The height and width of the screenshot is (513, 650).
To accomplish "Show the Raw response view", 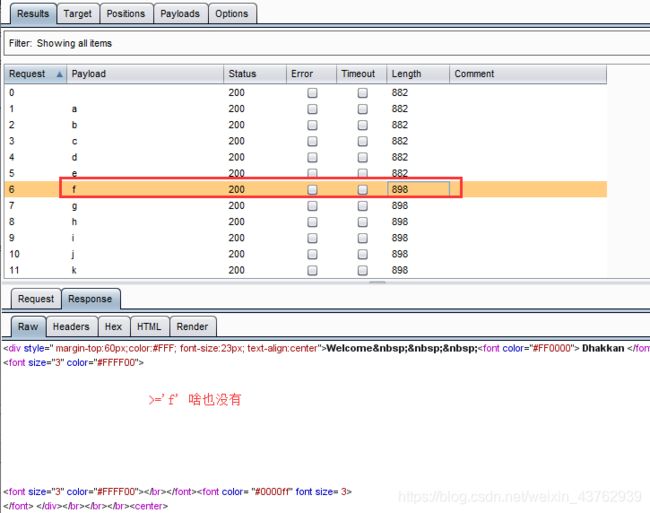I will [28, 327].
